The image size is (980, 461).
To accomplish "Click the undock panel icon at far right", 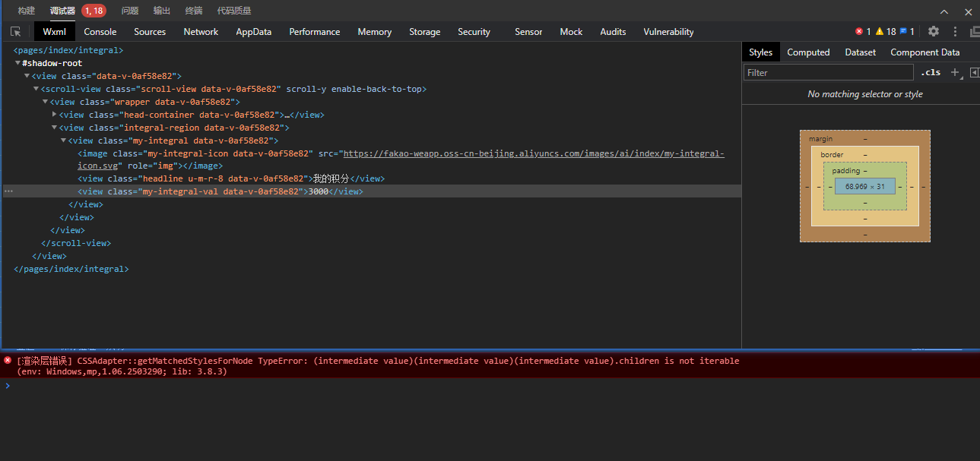I will (975, 31).
